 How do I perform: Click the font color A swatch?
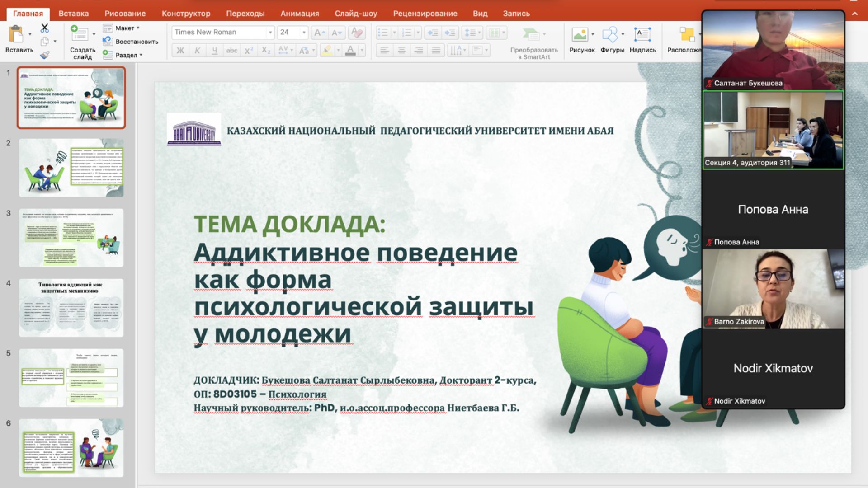click(x=350, y=51)
